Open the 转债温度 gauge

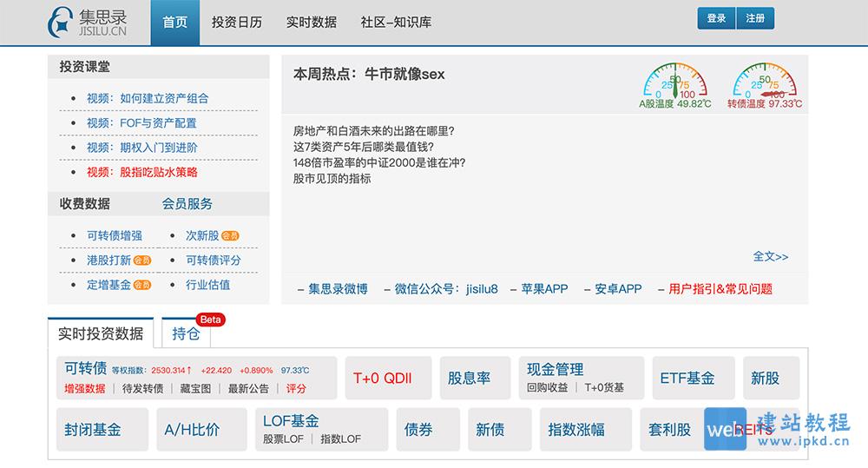point(765,85)
